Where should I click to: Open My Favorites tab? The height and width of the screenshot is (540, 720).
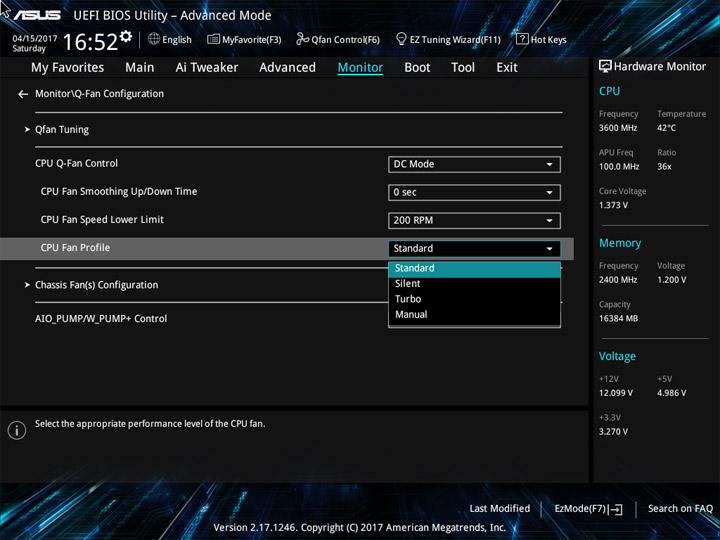tap(68, 68)
